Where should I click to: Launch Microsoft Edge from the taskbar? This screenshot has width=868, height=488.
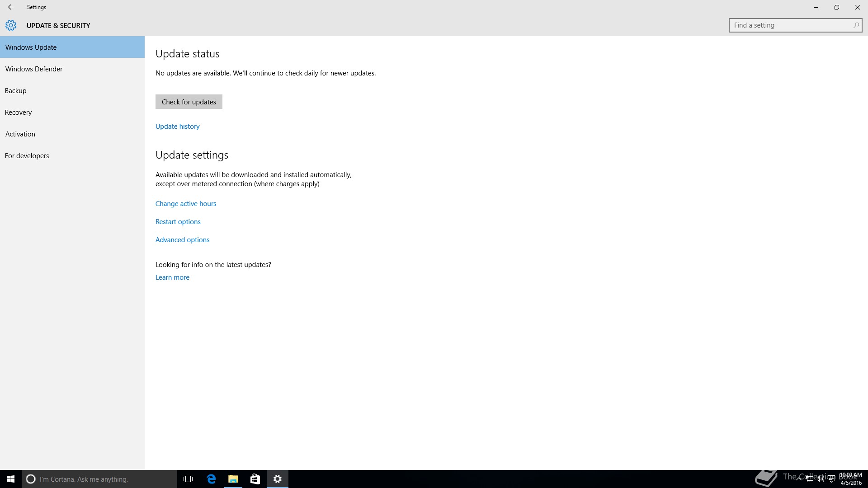point(211,479)
